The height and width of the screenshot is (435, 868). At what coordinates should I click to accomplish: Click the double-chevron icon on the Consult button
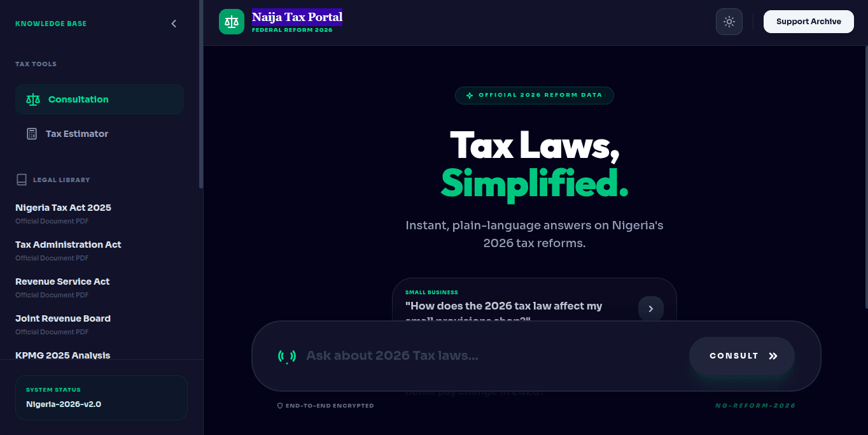click(773, 356)
